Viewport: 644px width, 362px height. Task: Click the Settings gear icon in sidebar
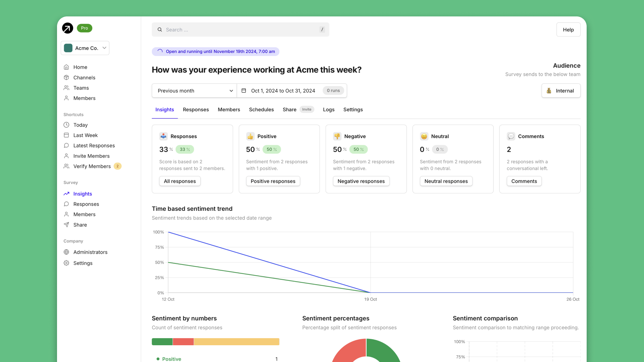(x=66, y=263)
